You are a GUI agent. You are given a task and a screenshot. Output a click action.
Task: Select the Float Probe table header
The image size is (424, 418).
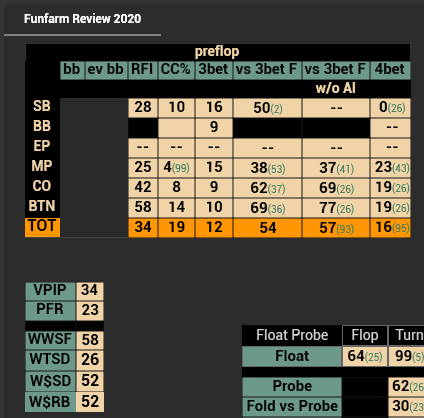pyautogui.click(x=292, y=335)
